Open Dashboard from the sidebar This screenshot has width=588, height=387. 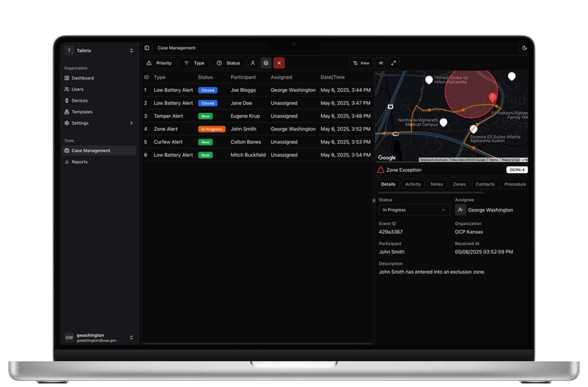pos(83,78)
